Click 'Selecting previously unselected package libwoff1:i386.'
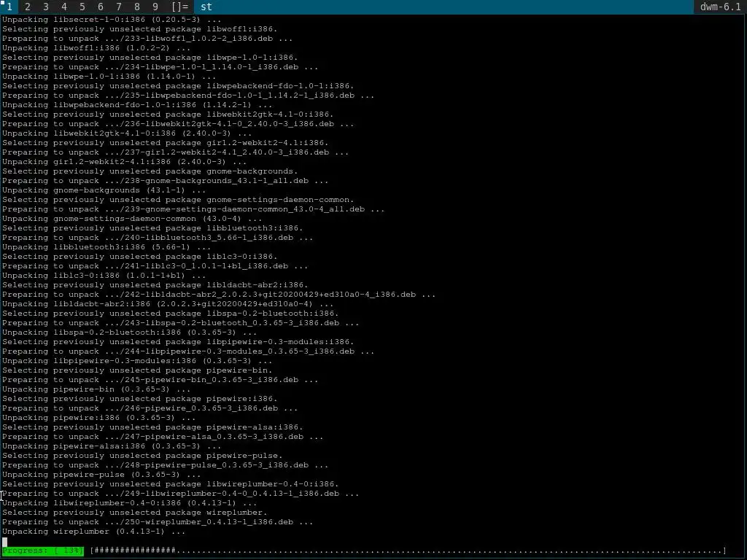This screenshot has height=560, width=747. click(x=139, y=29)
